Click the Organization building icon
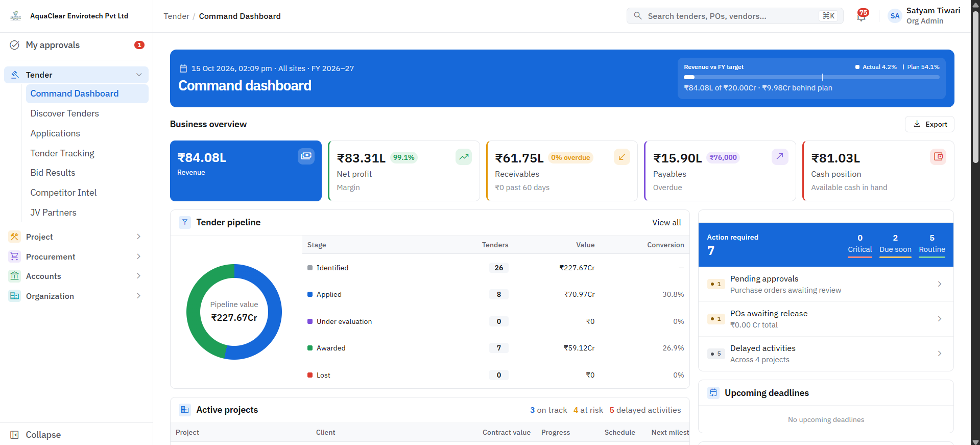Screen dimensions: 980x445 [15, 296]
